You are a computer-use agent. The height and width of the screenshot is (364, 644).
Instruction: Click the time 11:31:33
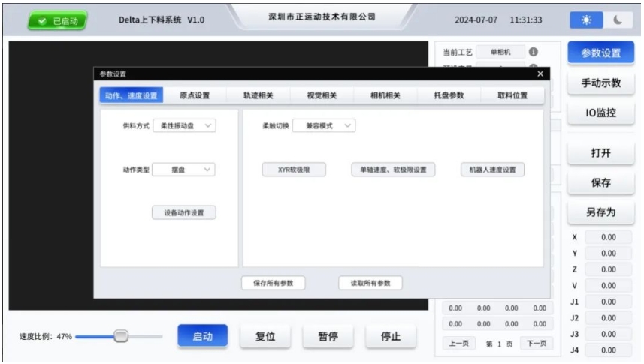click(526, 20)
